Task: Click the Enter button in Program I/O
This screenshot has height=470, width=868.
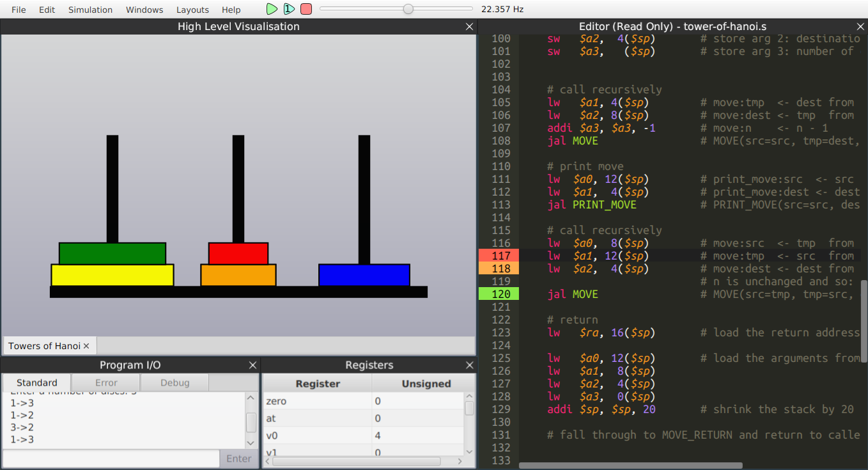Action: point(238,458)
